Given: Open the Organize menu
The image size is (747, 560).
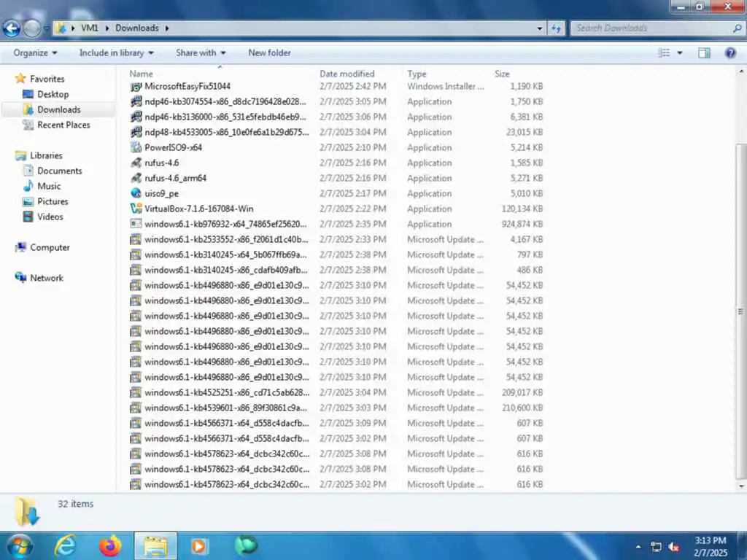Looking at the screenshot, I should tap(35, 52).
